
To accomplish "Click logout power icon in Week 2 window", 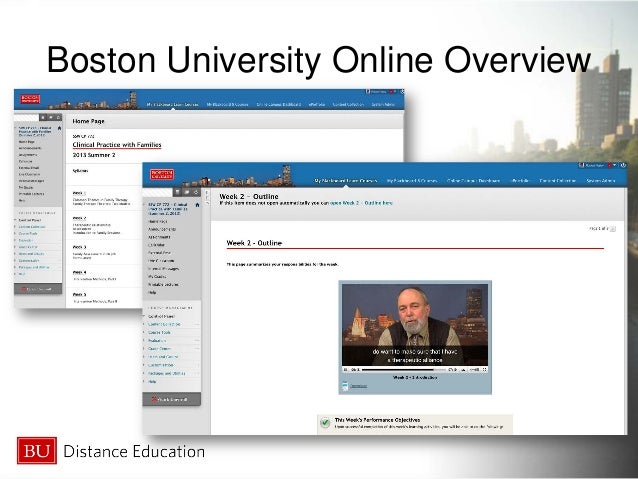I will pos(623,165).
